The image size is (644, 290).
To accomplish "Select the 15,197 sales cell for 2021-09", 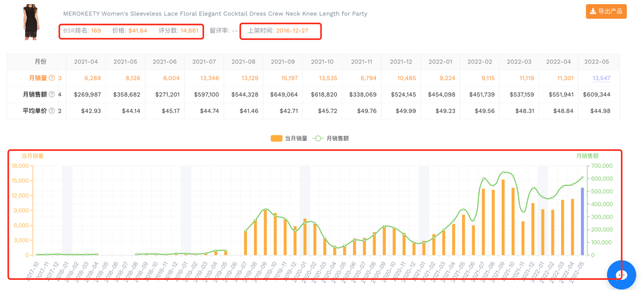I will tap(283, 78).
